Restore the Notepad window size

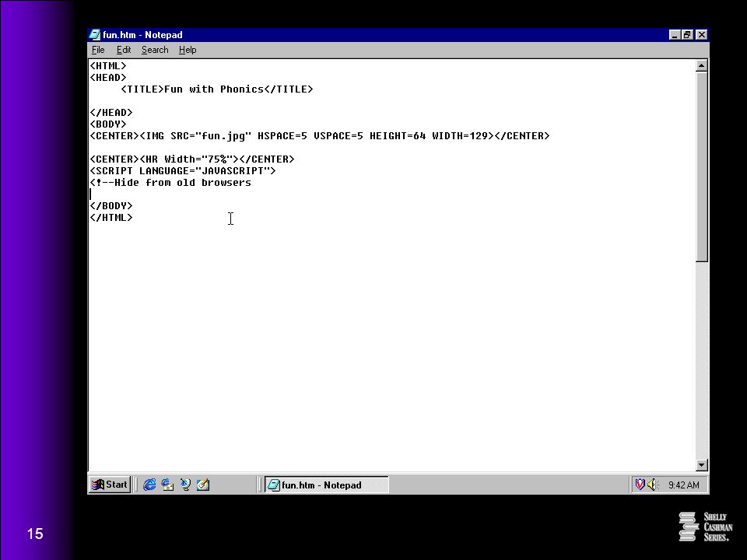[x=687, y=35]
